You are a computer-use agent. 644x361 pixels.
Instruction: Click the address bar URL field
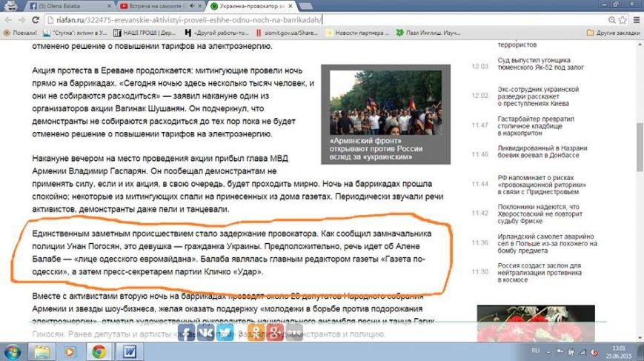[x=325, y=20]
